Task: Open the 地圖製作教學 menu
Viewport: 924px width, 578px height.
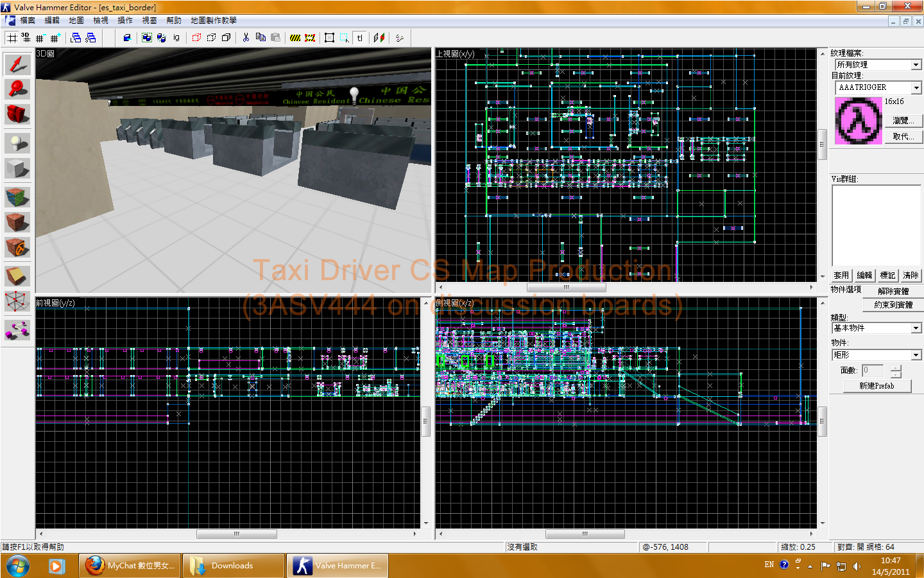Action: click(214, 21)
